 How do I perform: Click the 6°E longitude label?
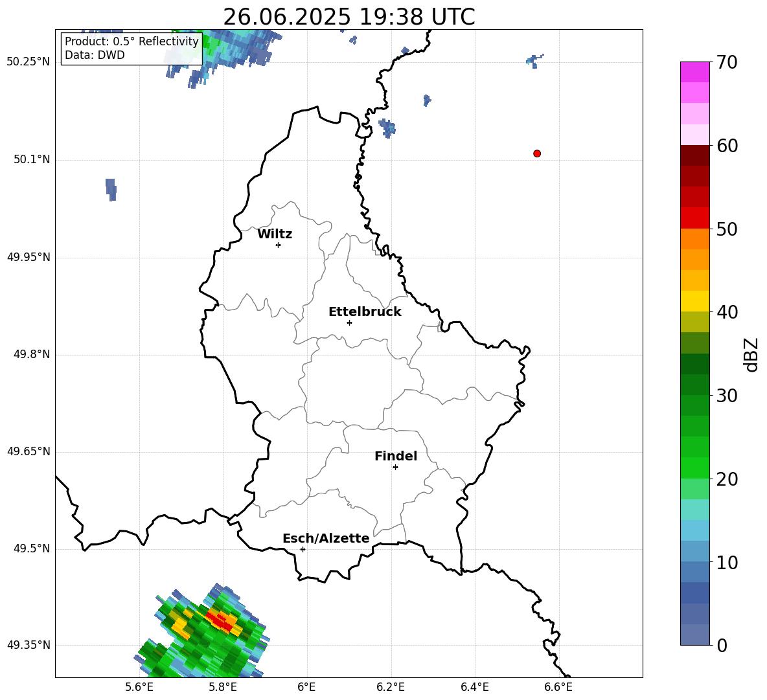coord(306,687)
